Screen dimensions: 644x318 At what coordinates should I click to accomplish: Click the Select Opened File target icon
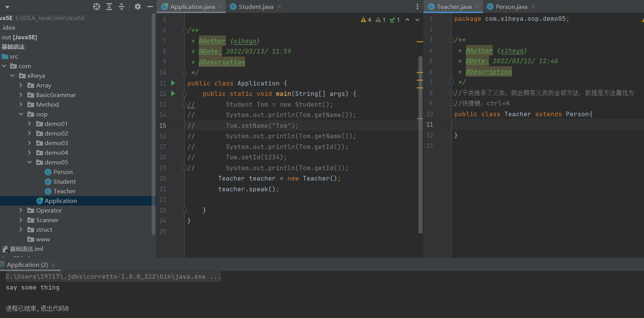[97, 7]
